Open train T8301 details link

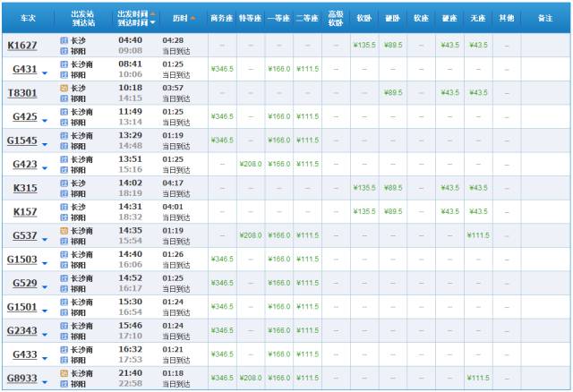tap(22, 93)
